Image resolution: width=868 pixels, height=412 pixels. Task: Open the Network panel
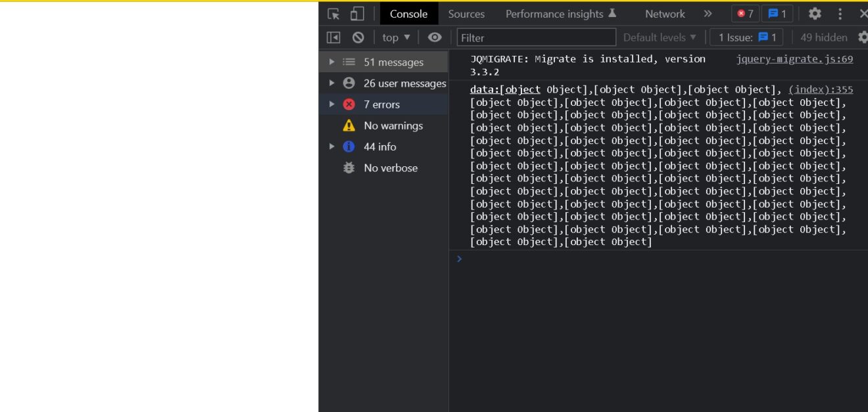pos(665,13)
